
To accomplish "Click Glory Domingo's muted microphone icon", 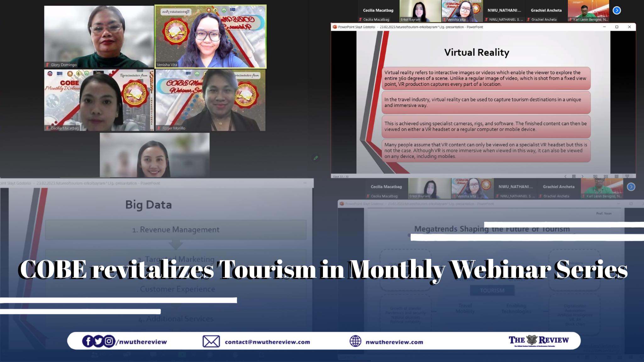I will (x=47, y=65).
